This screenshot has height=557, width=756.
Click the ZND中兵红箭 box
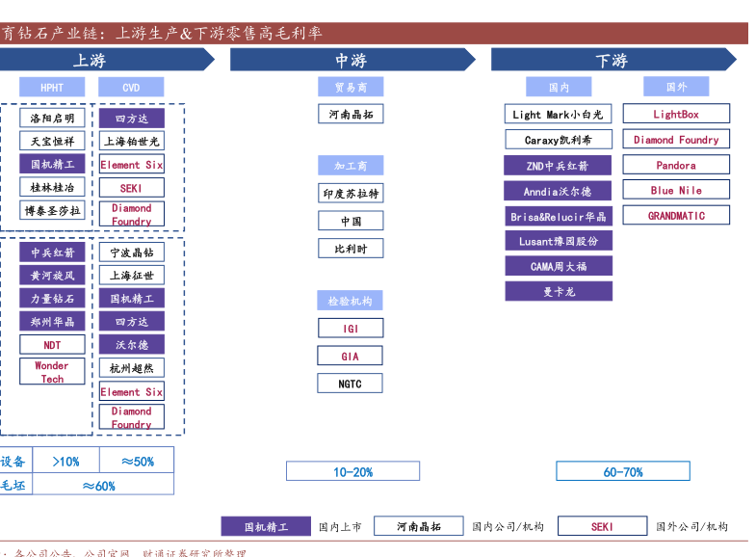[558, 166]
